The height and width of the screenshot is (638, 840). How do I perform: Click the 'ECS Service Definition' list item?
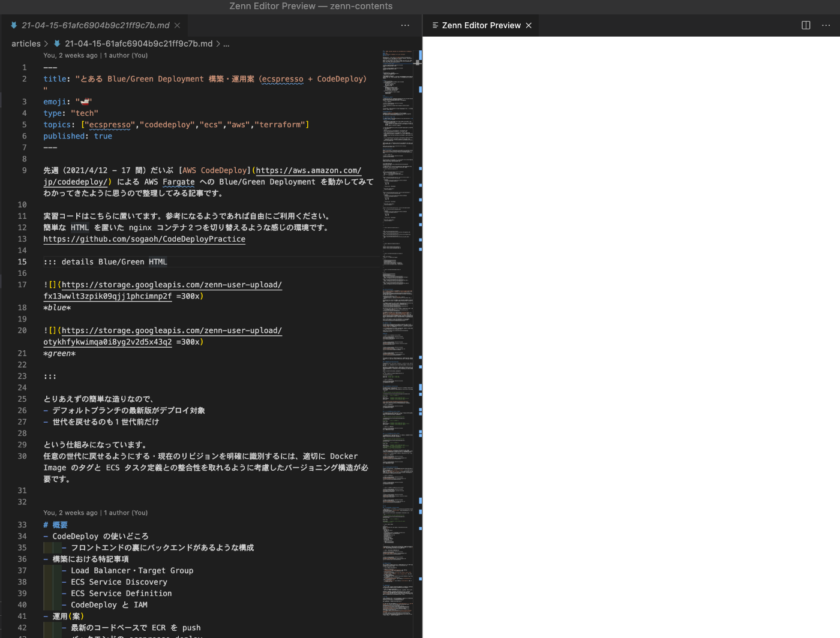[121, 593]
